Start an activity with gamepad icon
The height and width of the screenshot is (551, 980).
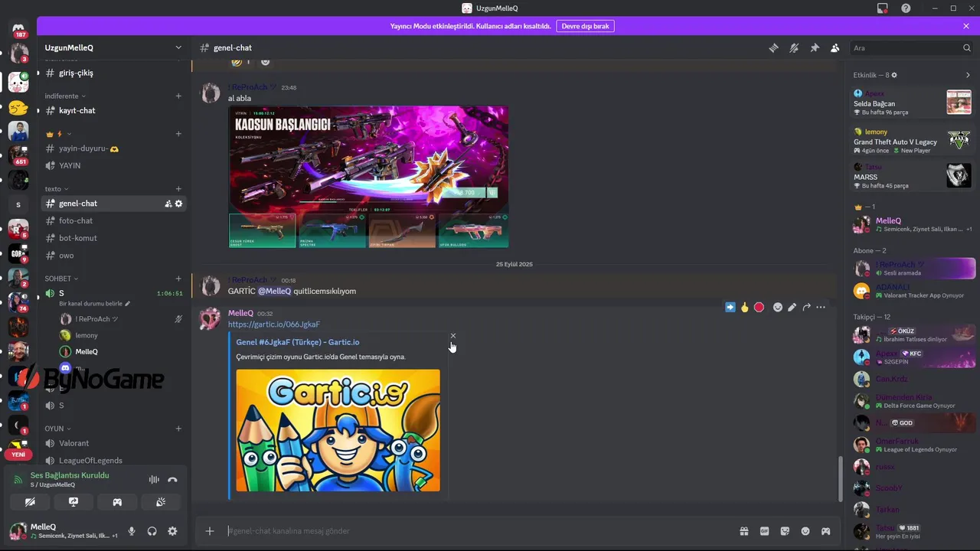click(117, 502)
